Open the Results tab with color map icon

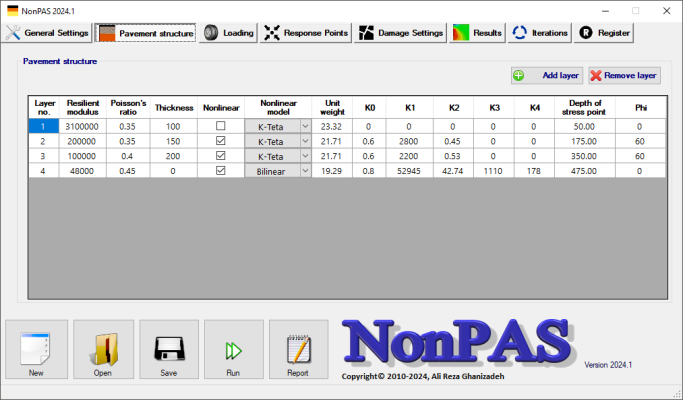pos(477,33)
